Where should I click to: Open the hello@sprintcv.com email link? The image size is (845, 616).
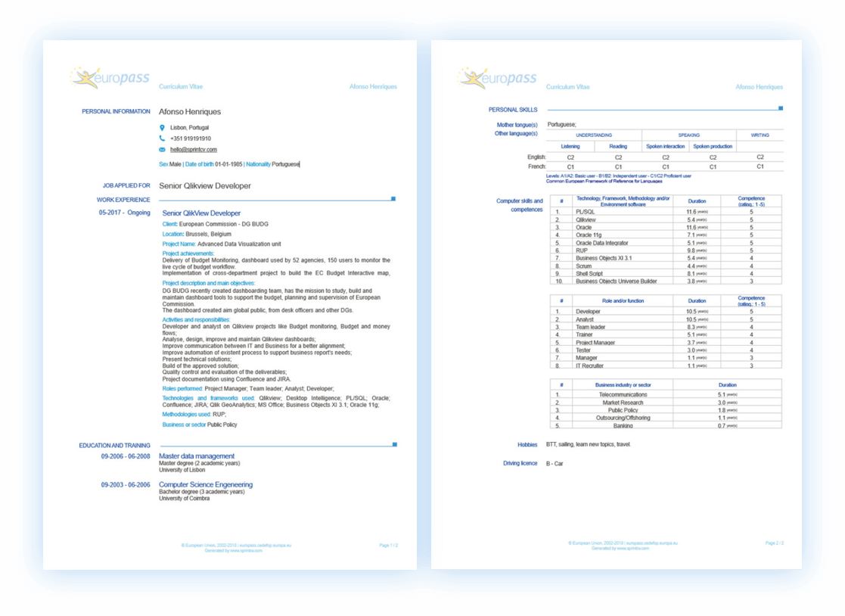[x=191, y=150]
